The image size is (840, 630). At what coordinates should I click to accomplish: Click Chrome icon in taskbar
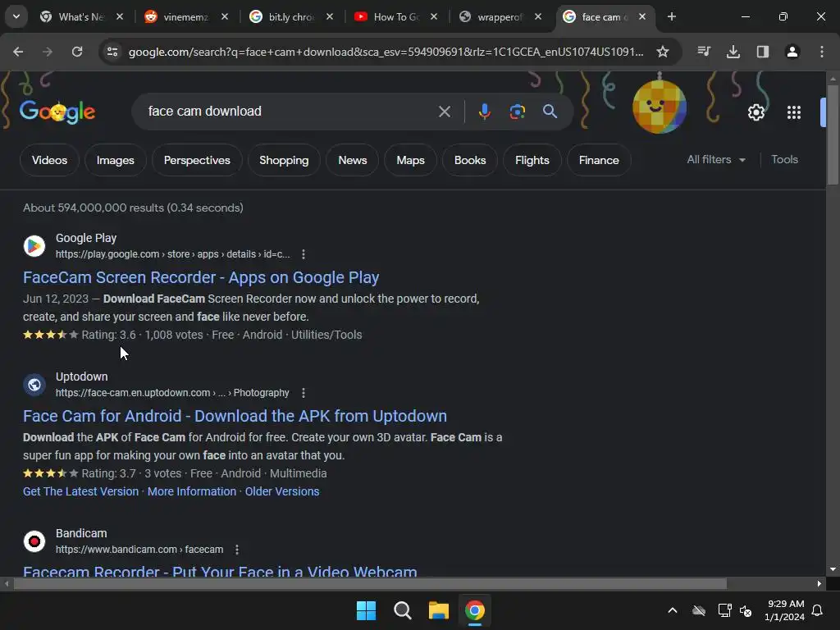[475, 610]
